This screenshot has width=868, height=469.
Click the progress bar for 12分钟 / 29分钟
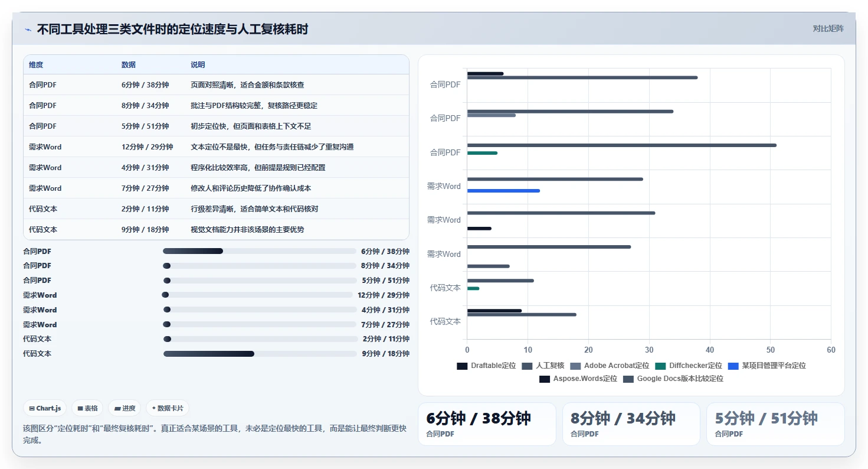point(257,295)
